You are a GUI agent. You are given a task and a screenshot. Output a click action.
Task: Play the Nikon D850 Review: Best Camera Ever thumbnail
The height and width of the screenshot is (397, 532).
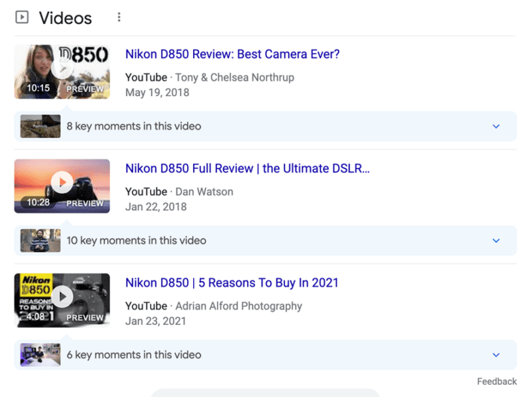[x=62, y=72]
